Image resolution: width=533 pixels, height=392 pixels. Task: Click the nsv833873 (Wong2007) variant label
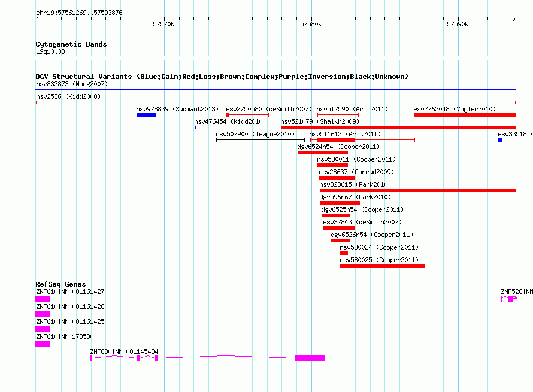[72, 84]
